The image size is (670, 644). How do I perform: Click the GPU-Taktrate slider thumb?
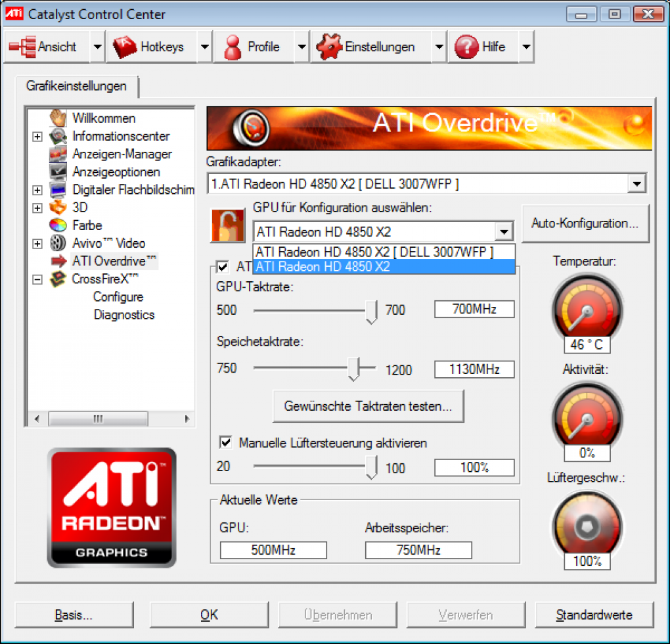[371, 312]
